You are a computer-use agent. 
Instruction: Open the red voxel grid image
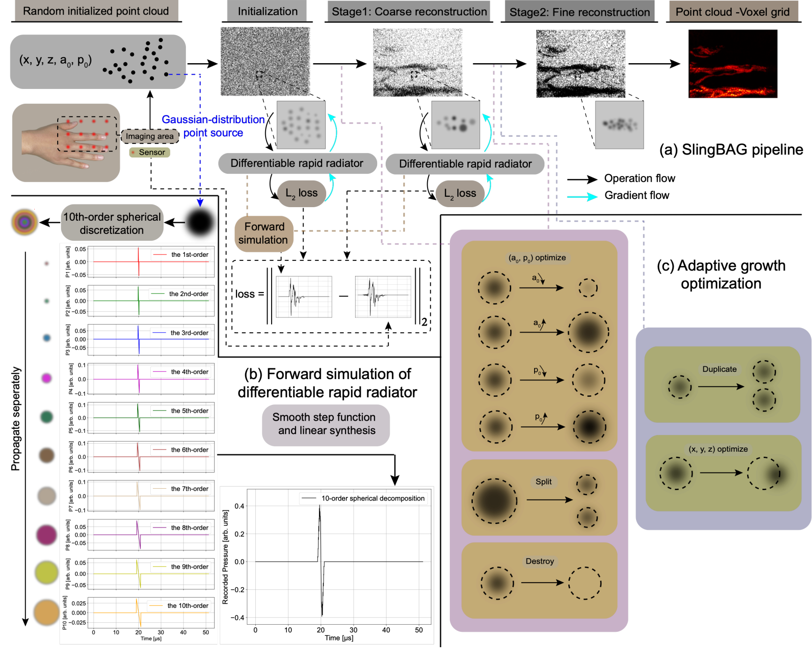(733, 64)
